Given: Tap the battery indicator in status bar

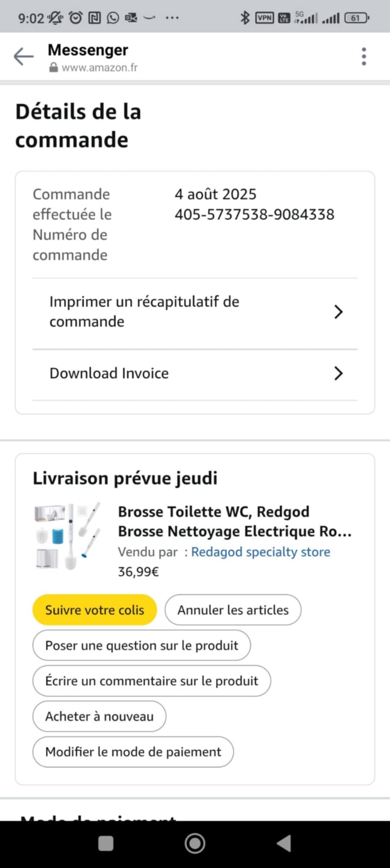Looking at the screenshot, I should coord(357,18).
